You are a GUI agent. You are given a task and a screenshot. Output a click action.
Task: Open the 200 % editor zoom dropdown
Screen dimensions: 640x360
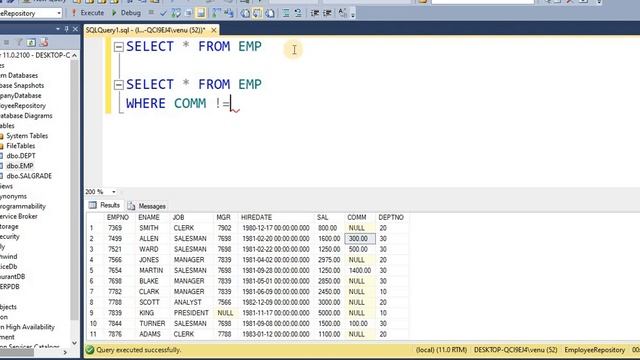(x=113, y=192)
